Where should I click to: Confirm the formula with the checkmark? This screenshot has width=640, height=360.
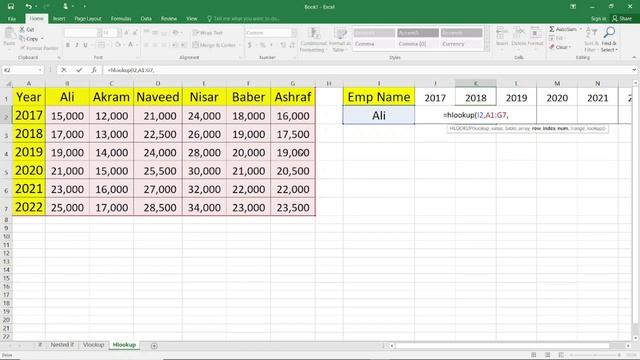(79, 70)
